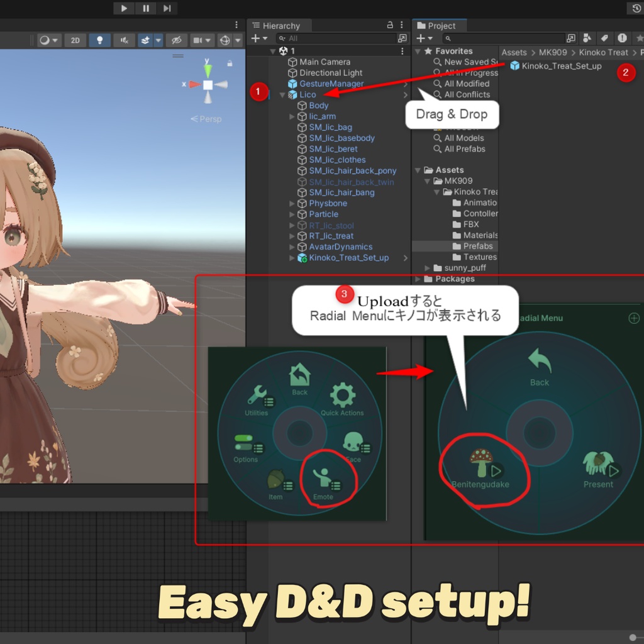
Task: Open the Scene view shading mode dropdown
Action: pyautogui.click(x=49, y=40)
